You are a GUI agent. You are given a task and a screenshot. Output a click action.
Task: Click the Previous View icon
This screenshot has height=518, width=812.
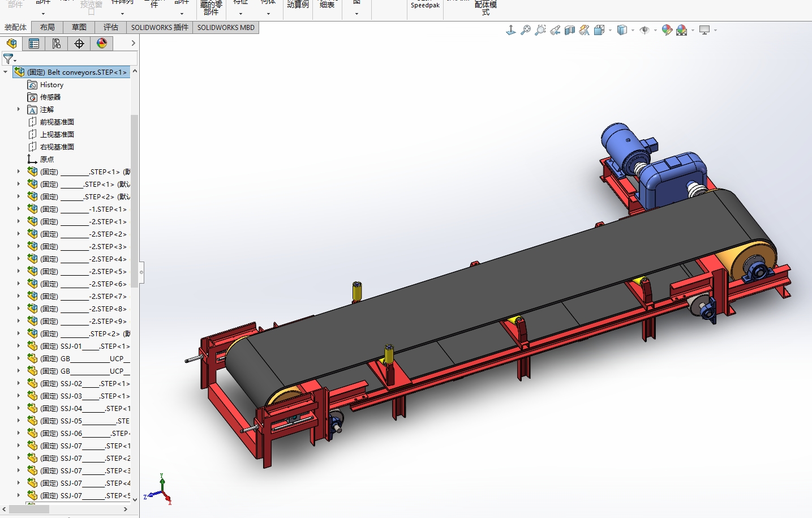555,30
